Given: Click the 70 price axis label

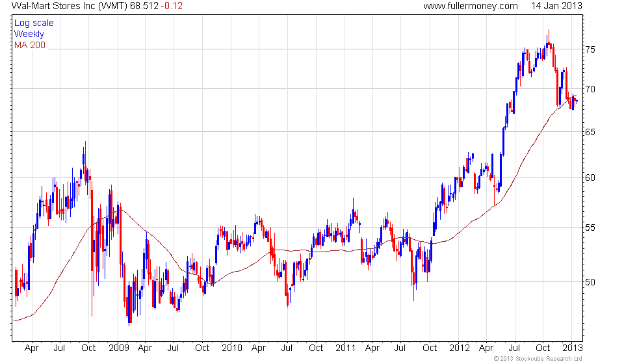Looking at the screenshot, I should click(590, 89).
